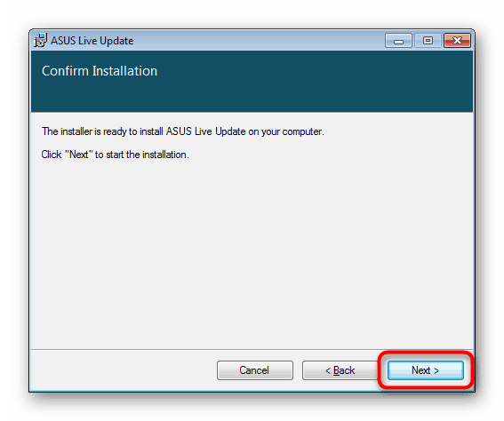Click the blank footer area left of Cancel
The image size is (504, 421).
124,370
